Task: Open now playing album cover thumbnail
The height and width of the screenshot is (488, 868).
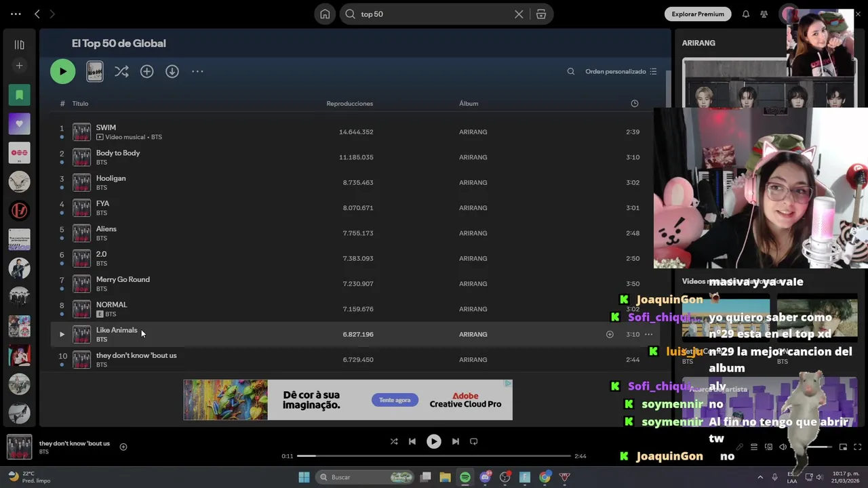Action: click(x=19, y=447)
